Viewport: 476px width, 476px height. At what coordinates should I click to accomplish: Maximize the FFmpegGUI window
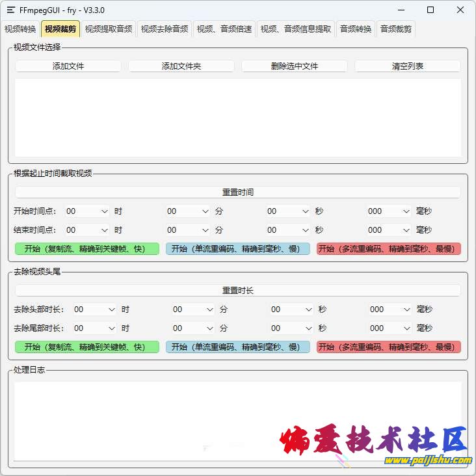pos(430,10)
